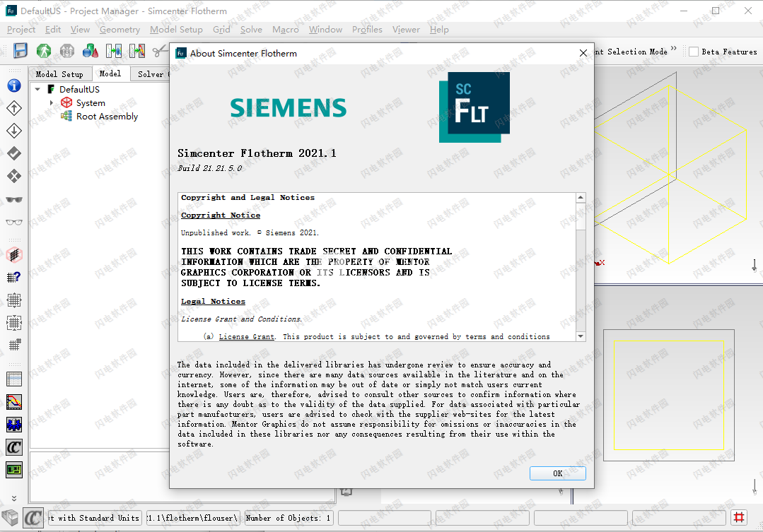Click the grid with inward arrows icon
The width and height of the screenshot is (763, 532).
pyautogui.click(x=14, y=322)
